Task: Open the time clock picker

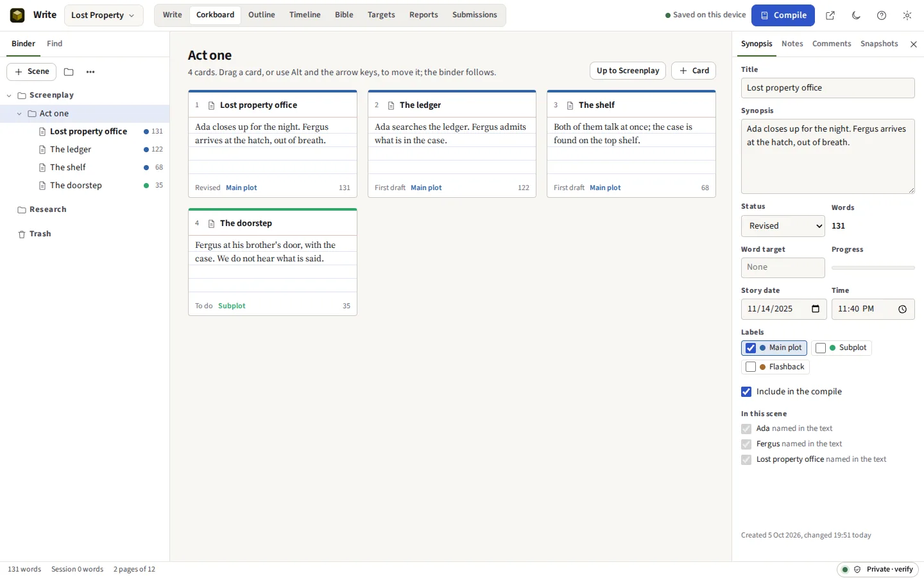Action: [902, 309]
